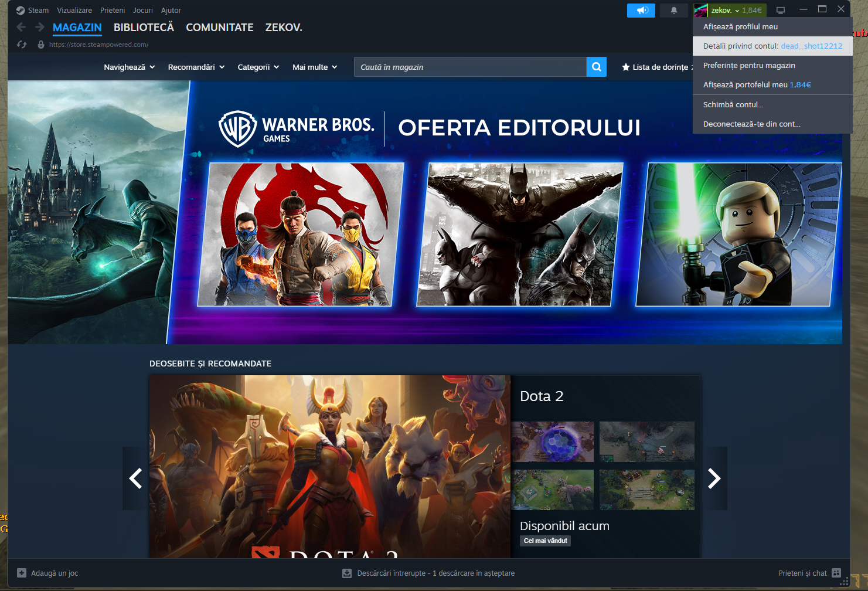Expand the Navighează dropdown
This screenshot has height=591, width=868.
[x=129, y=67]
